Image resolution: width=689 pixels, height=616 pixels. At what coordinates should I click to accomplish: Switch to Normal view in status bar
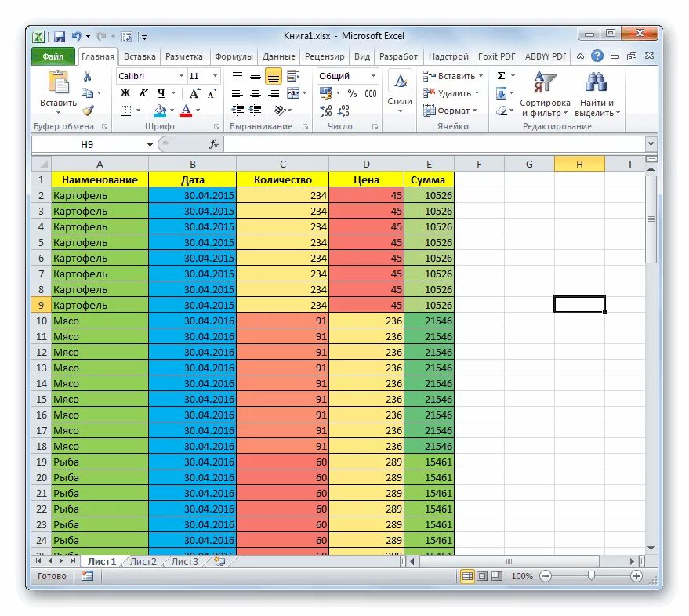point(467,576)
